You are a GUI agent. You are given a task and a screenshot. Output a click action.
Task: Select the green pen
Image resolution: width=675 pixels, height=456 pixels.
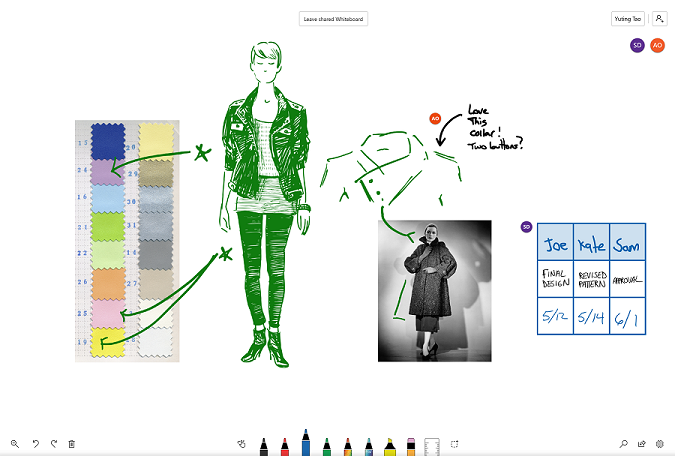point(326,445)
